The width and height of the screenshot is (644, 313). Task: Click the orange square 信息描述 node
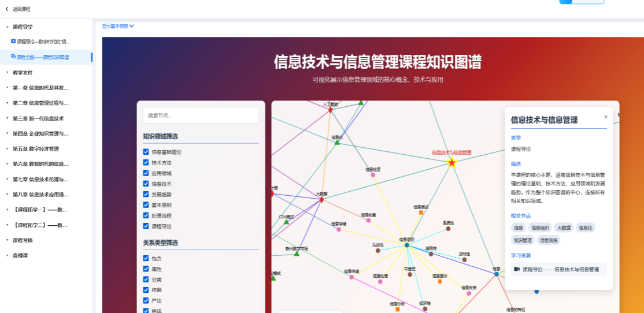(421, 213)
